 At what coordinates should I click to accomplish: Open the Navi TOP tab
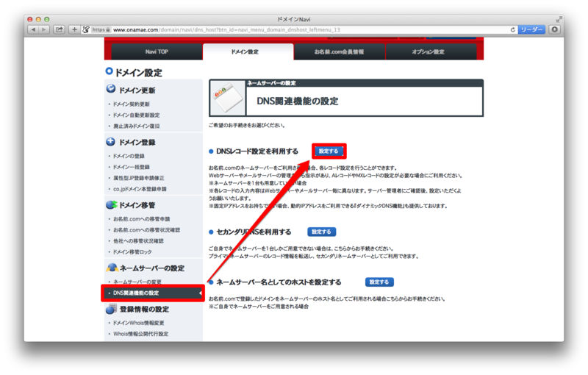(x=157, y=51)
